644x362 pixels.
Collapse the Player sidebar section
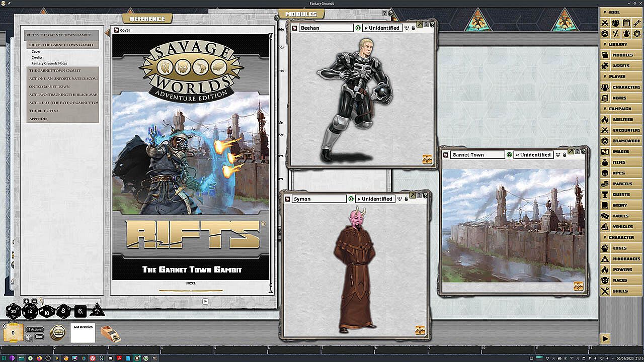click(621, 76)
